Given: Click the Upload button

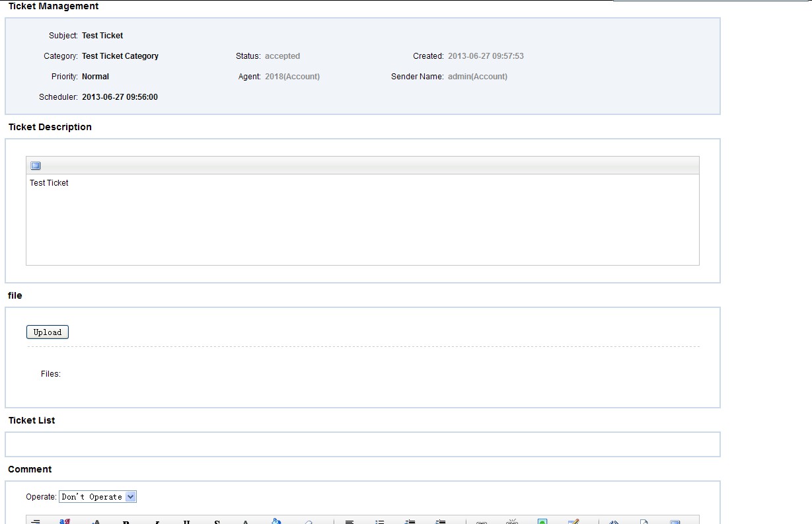Looking at the screenshot, I should (48, 332).
